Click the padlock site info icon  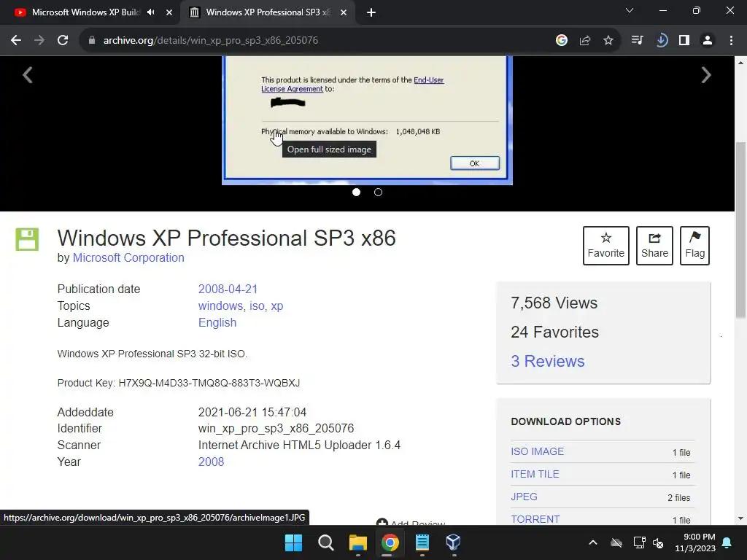[92, 41]
